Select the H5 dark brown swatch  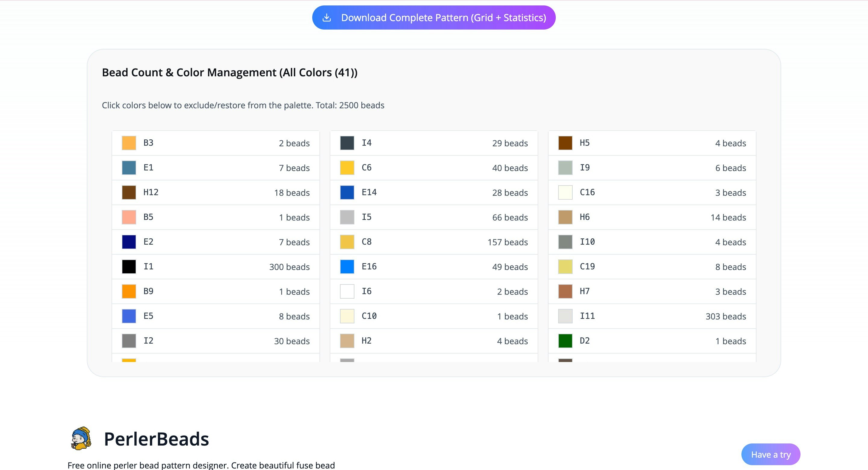(565, 143)
